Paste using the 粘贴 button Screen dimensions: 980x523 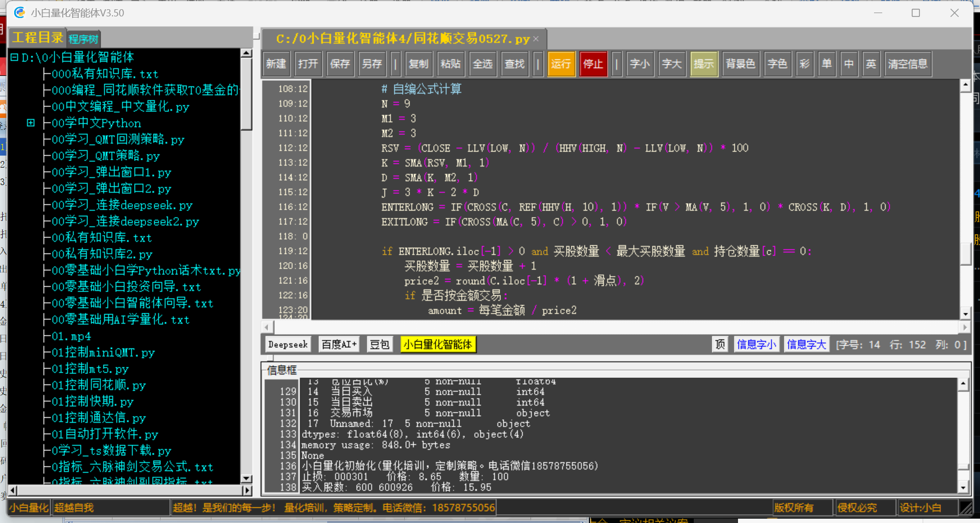pos(451,64)
